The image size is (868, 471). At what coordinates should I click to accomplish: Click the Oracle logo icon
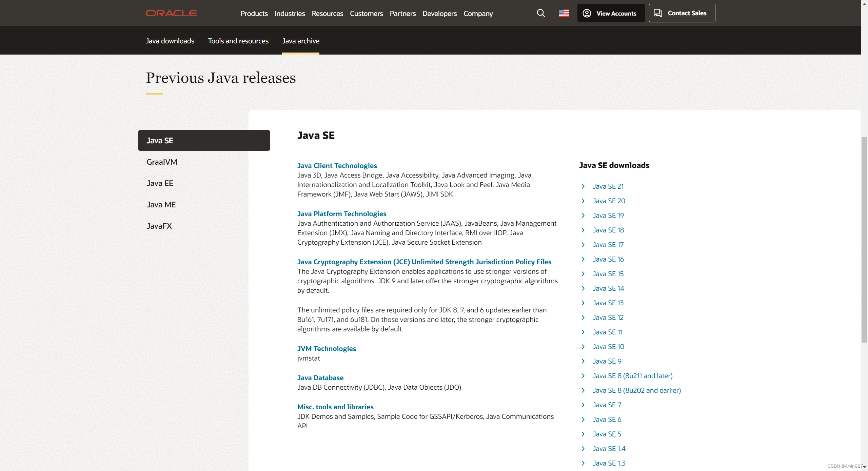coord(173,13)
